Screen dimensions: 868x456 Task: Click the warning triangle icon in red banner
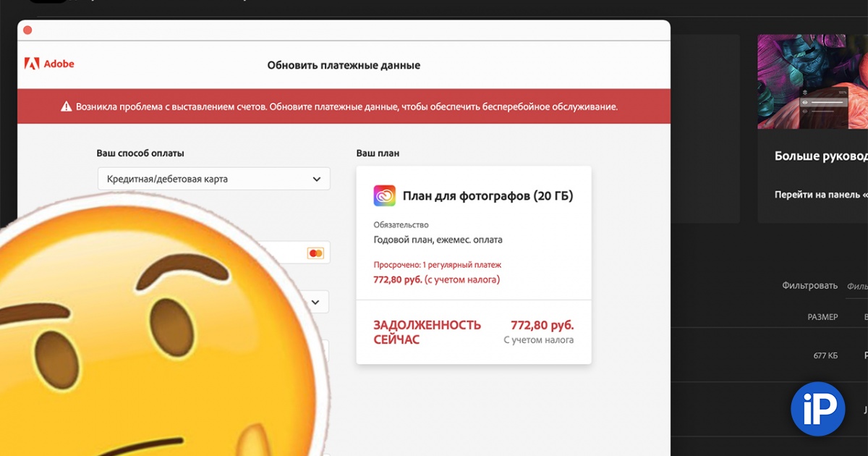66,106
